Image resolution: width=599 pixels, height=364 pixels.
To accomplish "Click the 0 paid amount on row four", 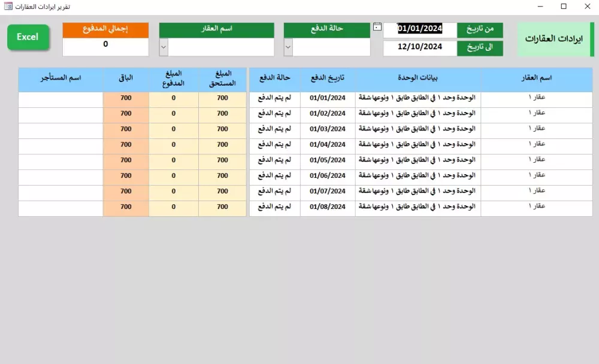I will coord(173,144).
